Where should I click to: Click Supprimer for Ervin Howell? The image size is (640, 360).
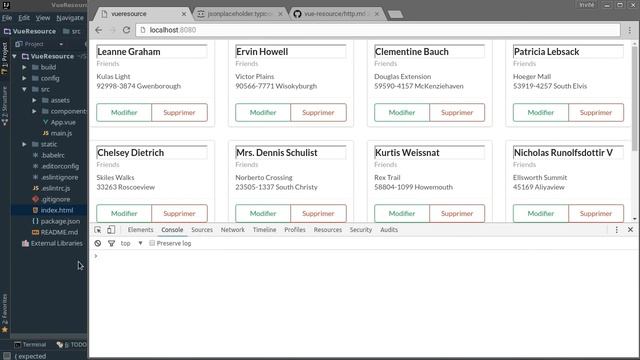tap(318, 113)
